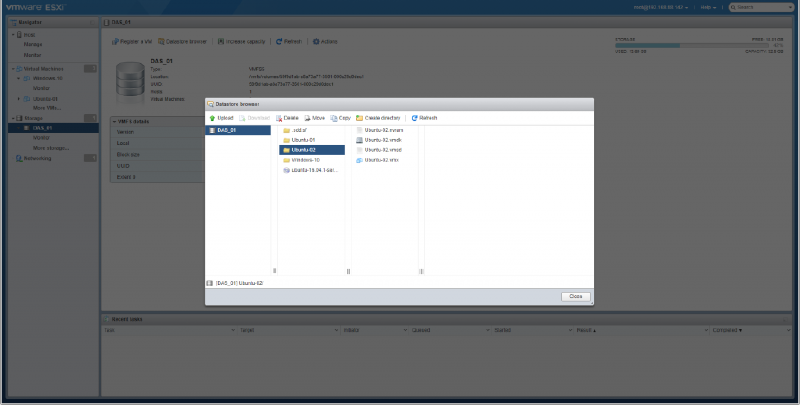Refresh the Datastore browser listing
800x405 pixels.
click(414, 118)
